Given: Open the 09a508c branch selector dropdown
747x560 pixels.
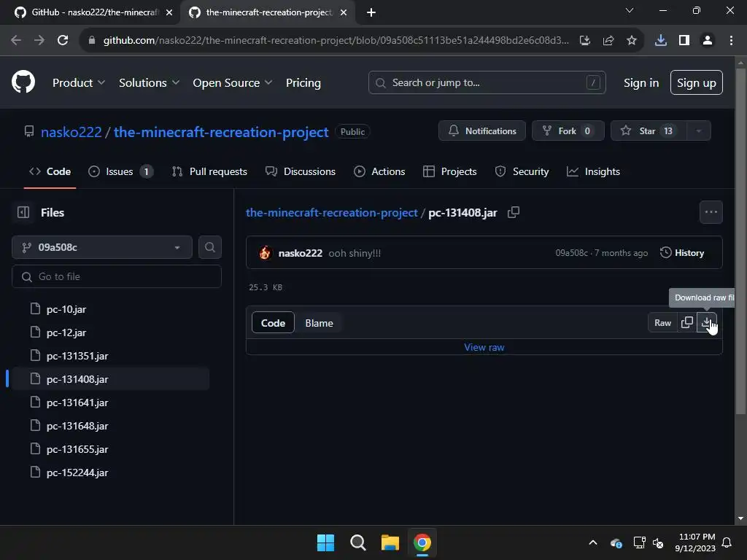Looking at the screenshot, I should coord(102,247).
